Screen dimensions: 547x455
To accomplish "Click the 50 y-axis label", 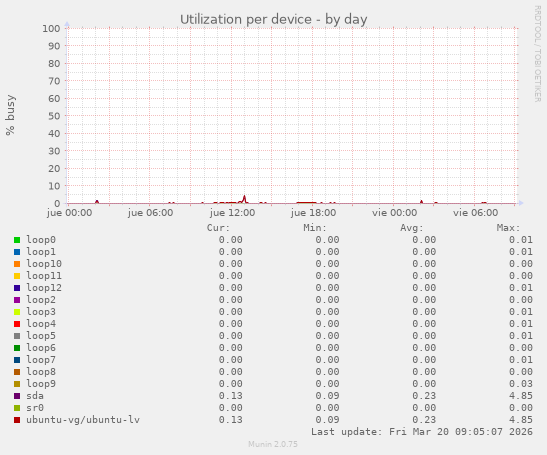I will point(54,116).
